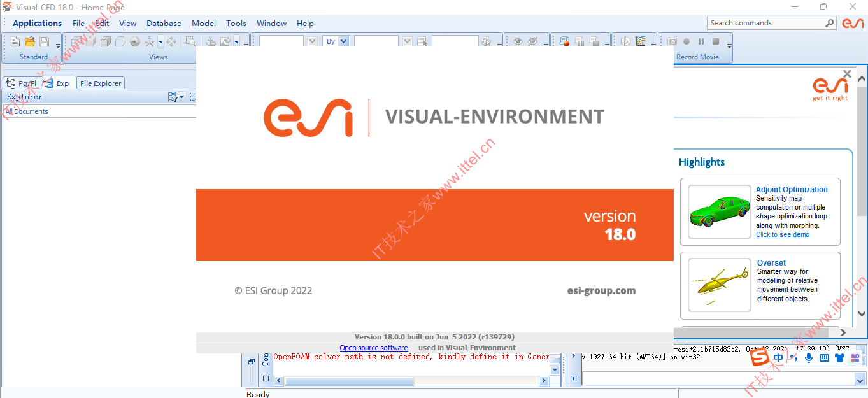Open the console command history dropdown
The width and height of the screenshot is (868, 398).
coord(861,379)
